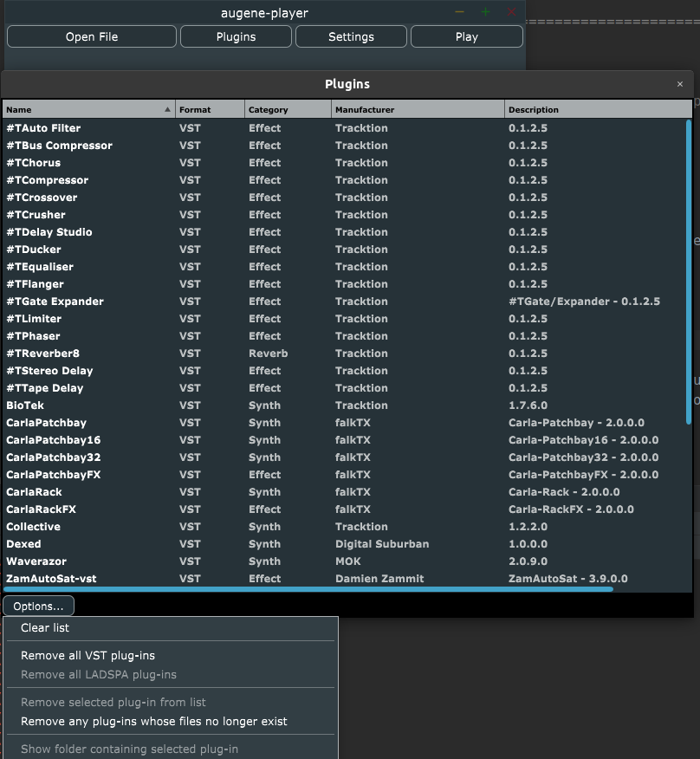The width and height of the screenshot is (700, 759).
Task: Click the Open File button
Action: (x=92, y=36)
